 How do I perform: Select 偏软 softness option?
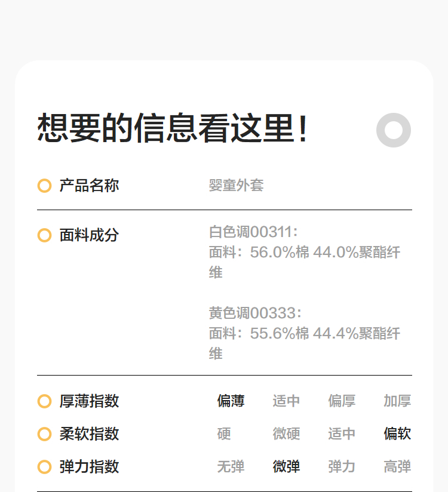[397, 434]
